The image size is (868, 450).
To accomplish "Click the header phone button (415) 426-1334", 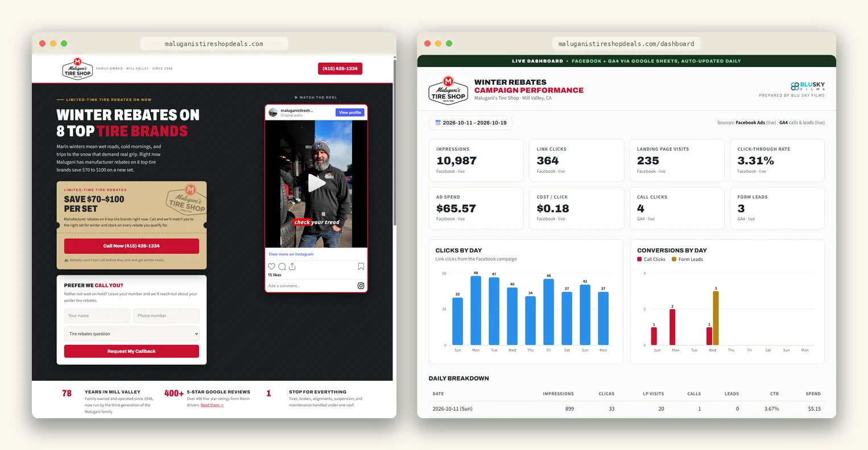I will [340, 69].
